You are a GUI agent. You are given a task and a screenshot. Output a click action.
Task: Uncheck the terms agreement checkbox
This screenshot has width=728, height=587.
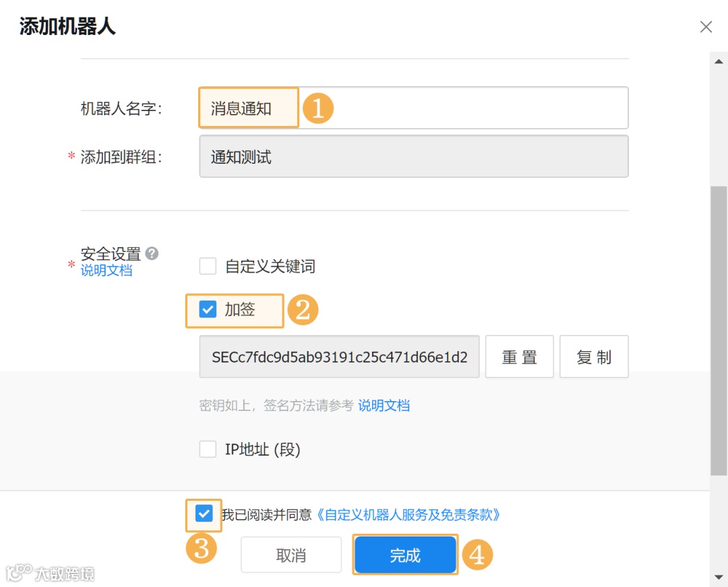(203, 514)
